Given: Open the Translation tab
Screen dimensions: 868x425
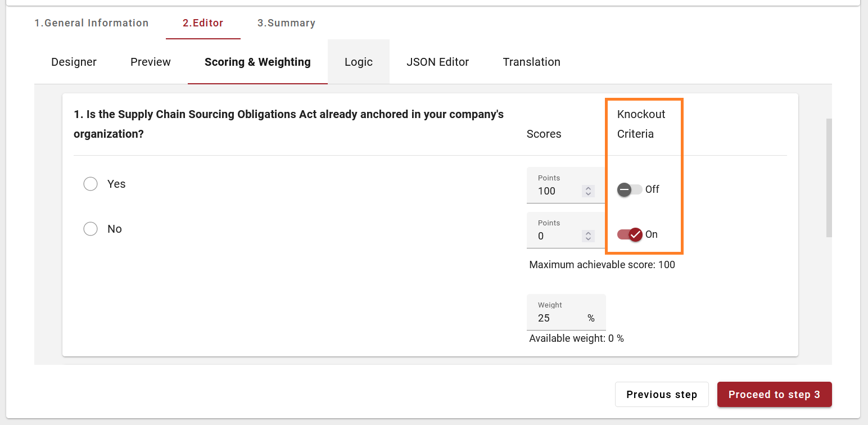Looking at the screenshot, I should pyautogui.click(x=531, y=62).
